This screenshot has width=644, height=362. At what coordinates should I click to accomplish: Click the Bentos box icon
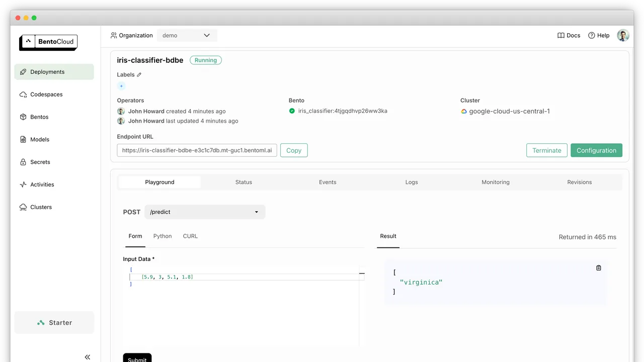(23, 117)
